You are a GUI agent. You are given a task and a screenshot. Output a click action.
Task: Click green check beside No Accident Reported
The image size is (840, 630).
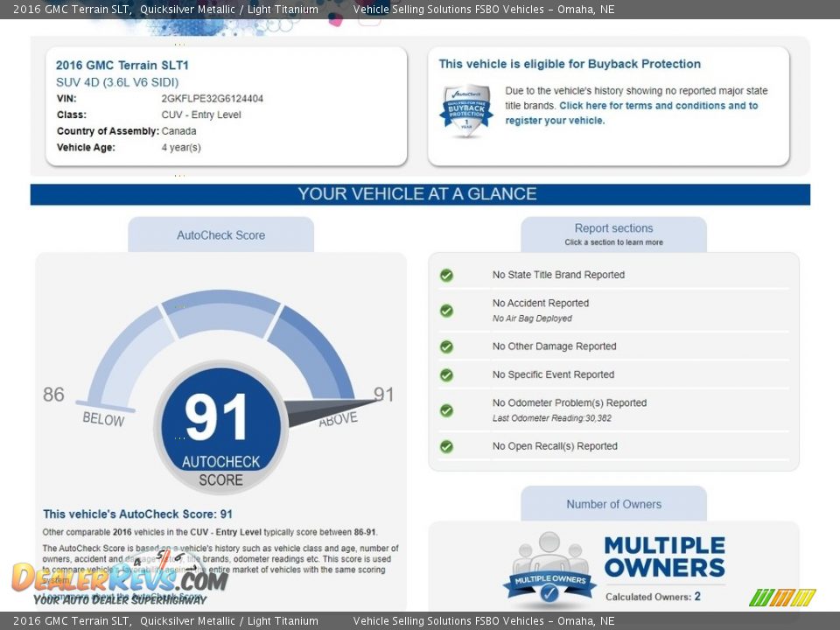pyautogui.click(x=446, y=311)
